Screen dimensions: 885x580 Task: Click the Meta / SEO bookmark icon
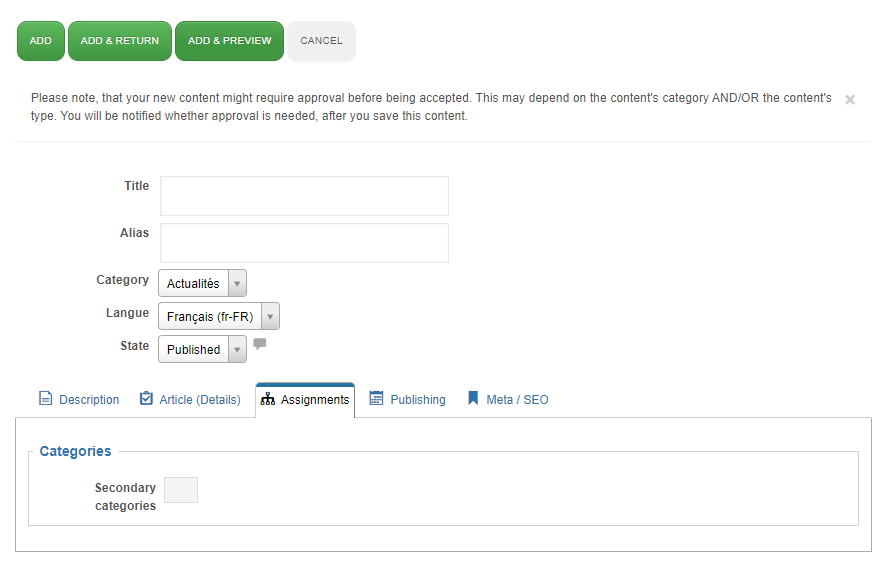(473, 398)
